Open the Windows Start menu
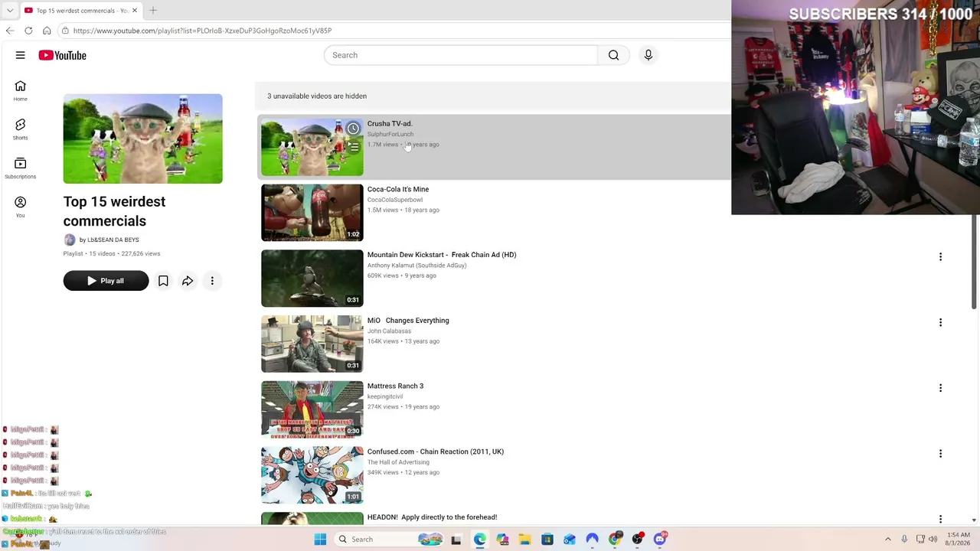This screenshot has width=980, height=551. 320,540
